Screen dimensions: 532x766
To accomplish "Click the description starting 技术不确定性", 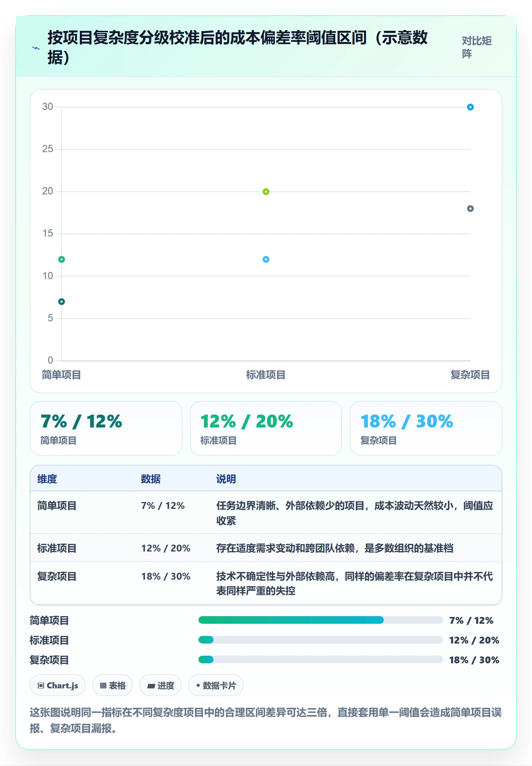I will (355, 583).
